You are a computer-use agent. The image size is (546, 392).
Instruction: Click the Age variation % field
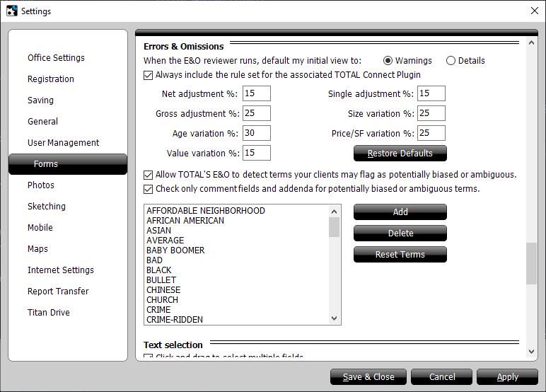[256, 133]
